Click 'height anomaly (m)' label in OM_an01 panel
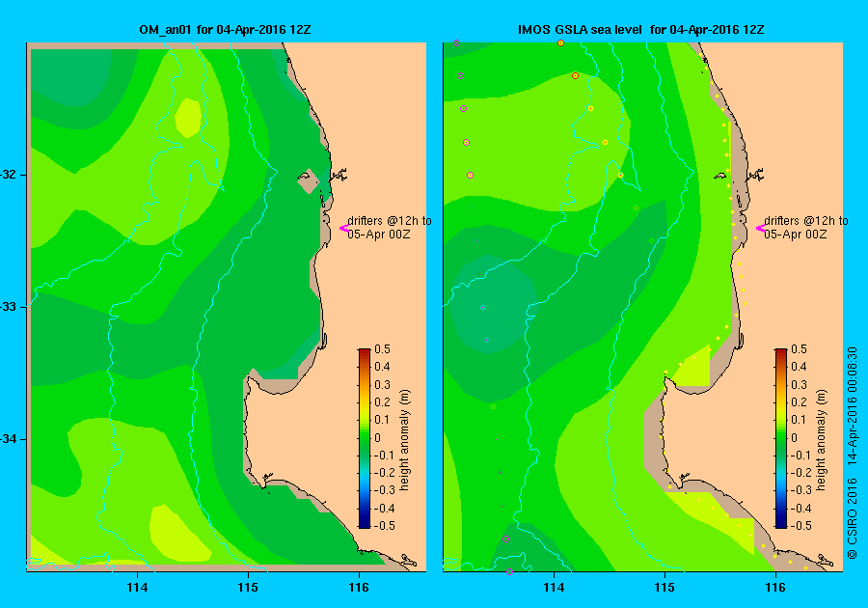868x608 pixels. pos(404,440)
